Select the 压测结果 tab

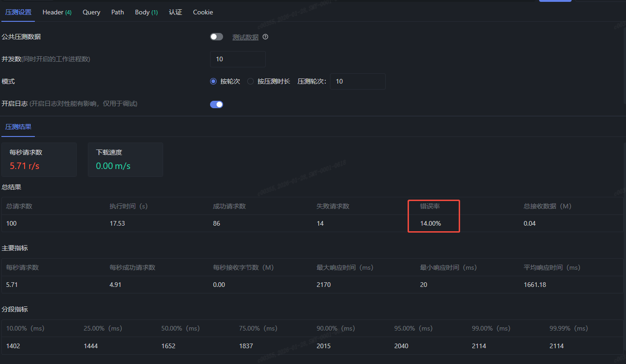(18, 127)
